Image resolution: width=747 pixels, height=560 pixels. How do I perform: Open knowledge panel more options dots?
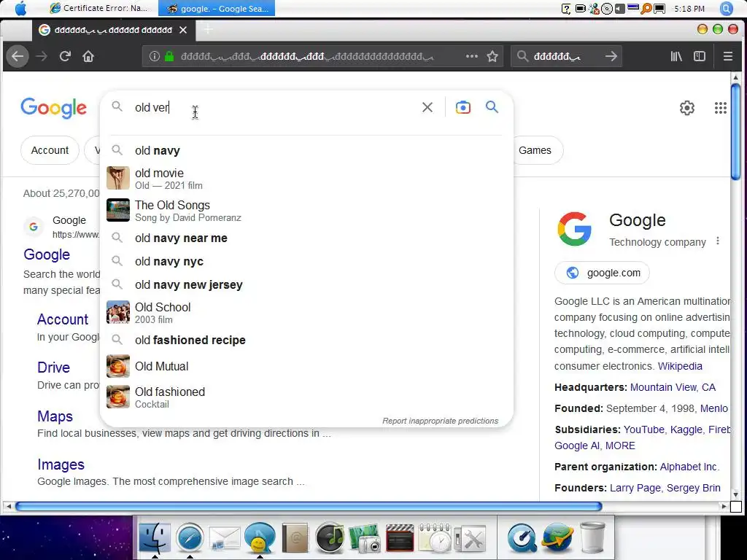click(718, 241)
